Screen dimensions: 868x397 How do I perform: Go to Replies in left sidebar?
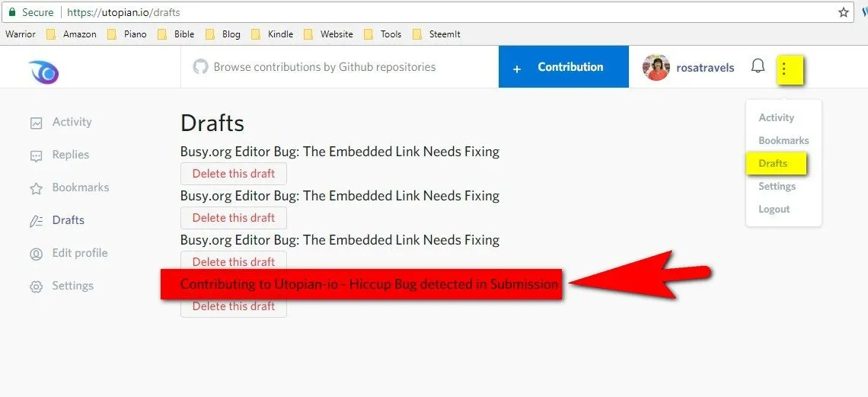click(70, 155)
